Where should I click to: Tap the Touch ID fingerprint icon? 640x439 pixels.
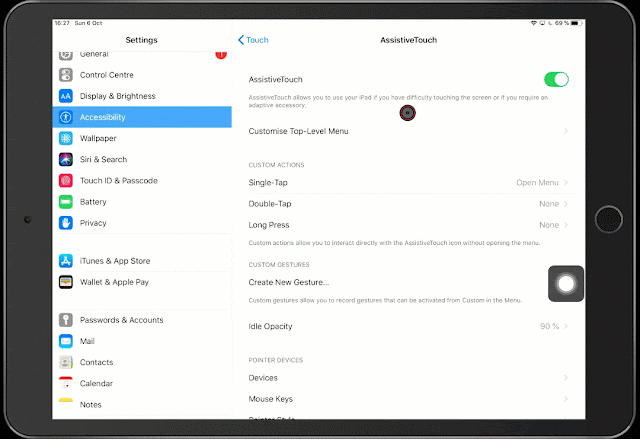[66, 180]
